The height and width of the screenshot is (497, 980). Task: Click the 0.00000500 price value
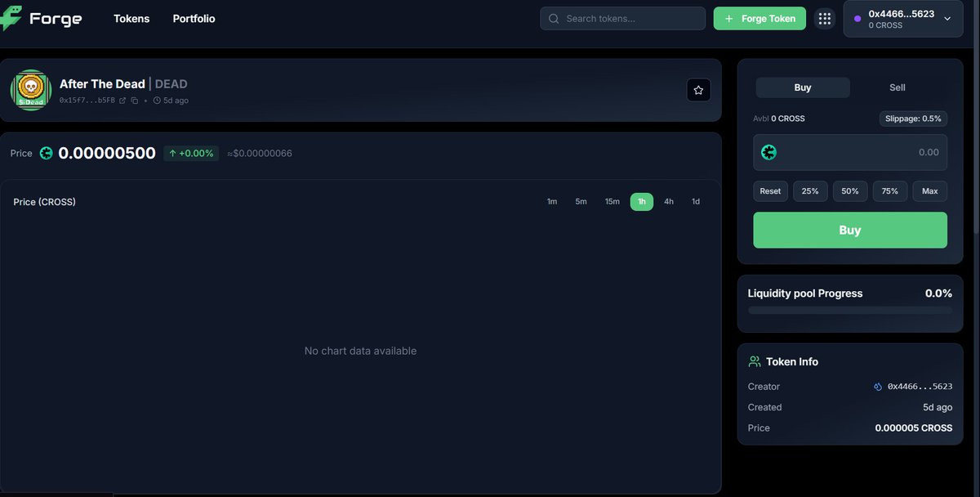pyautogui.click(x=107, y=153)
